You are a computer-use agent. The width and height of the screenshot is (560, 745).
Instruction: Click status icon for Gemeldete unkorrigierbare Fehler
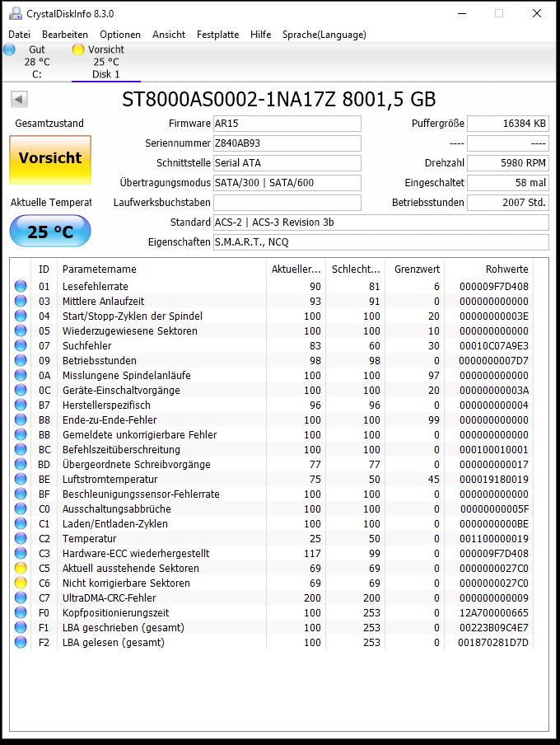[21, 434]
